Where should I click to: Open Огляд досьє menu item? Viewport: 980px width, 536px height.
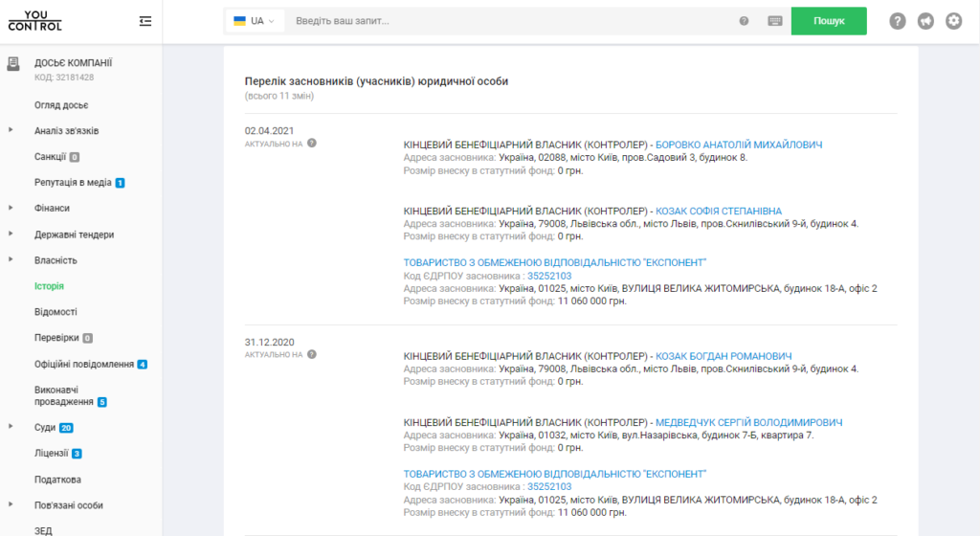pos(61,105)
